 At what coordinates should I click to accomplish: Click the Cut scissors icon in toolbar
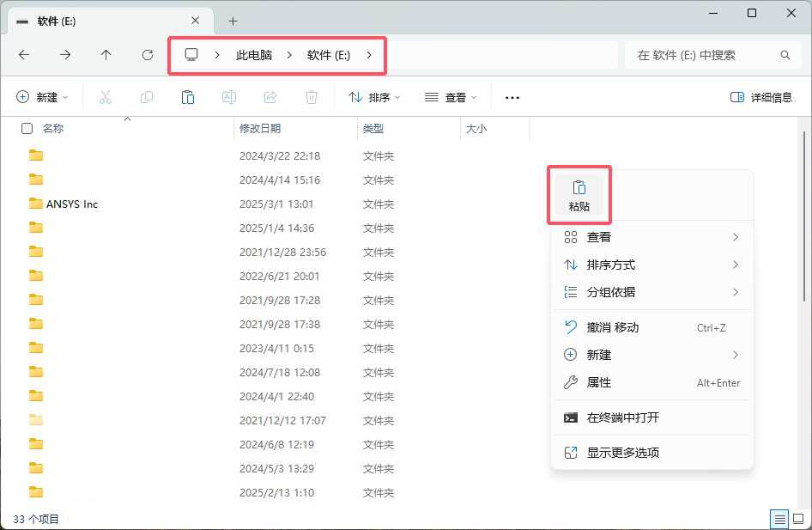pyautogui.click(x=106, y=98)
